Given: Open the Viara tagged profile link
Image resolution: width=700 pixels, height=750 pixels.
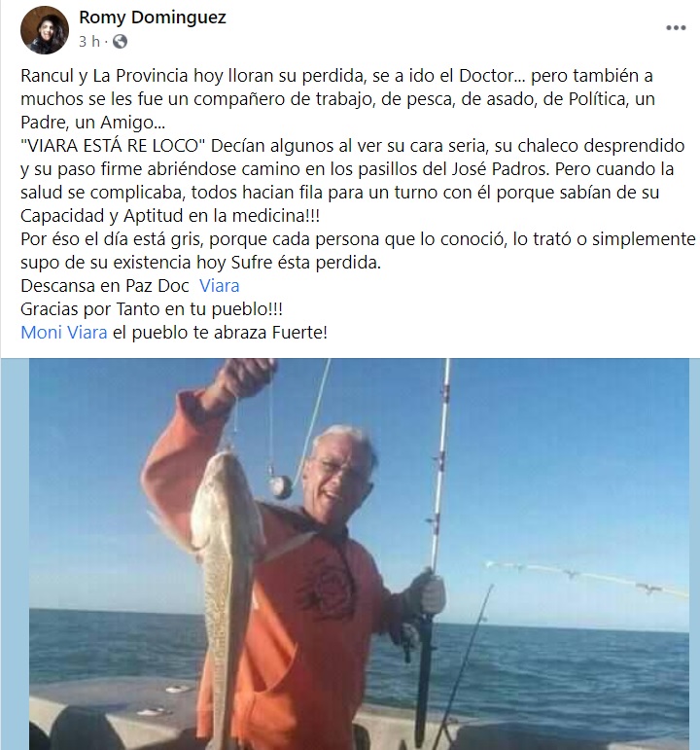Looking at the screenshot, I should [219, 286].
